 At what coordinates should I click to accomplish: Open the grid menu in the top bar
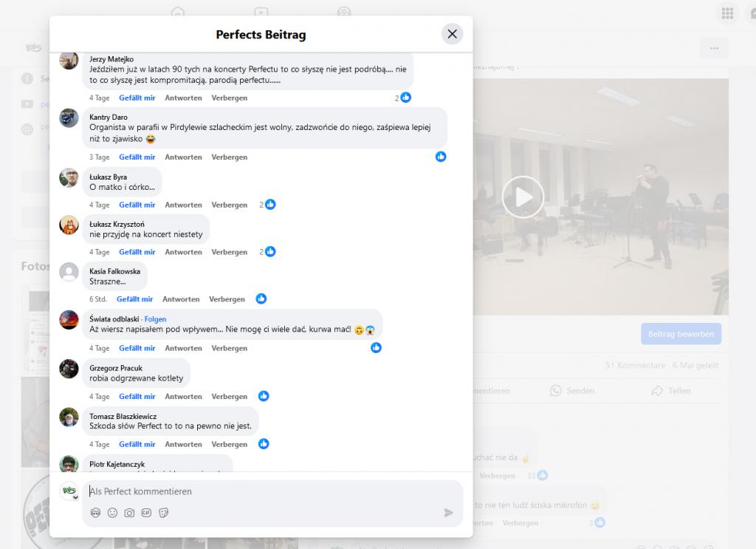727,13
